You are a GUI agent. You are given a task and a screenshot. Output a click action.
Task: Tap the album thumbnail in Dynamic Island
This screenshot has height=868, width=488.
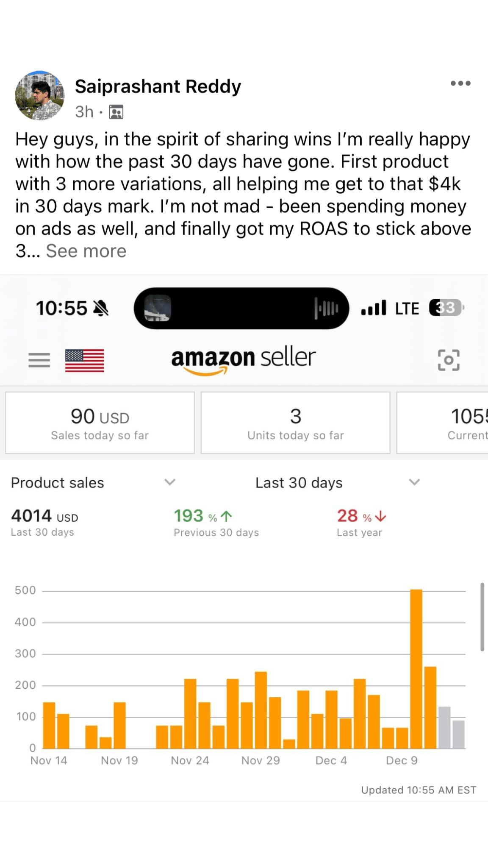158,308
